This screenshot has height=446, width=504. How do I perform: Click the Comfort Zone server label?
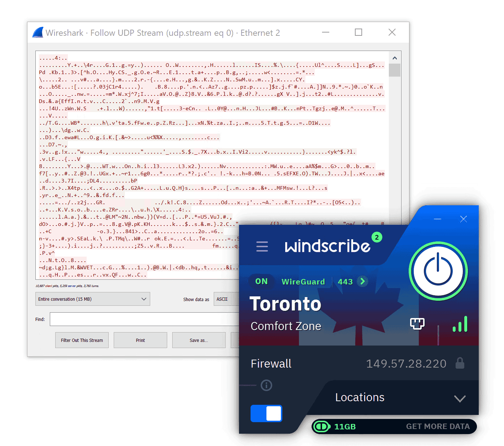tap(286, 326)
